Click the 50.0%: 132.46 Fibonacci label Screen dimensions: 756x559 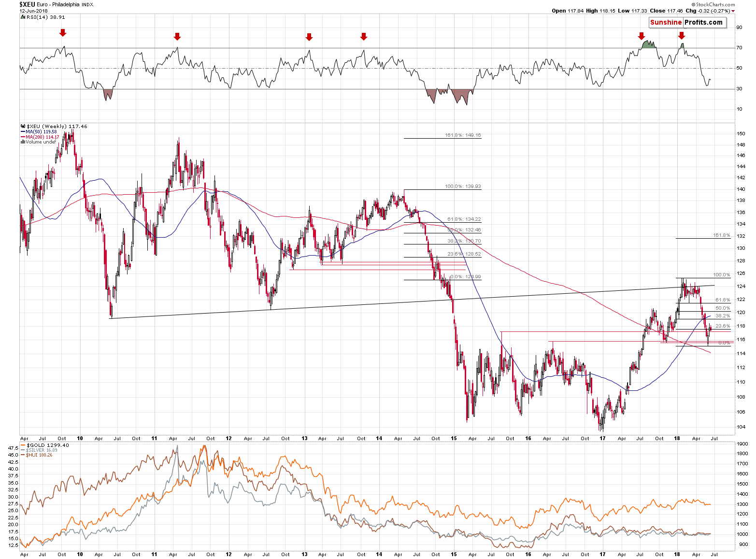click(x=464, y=230)
